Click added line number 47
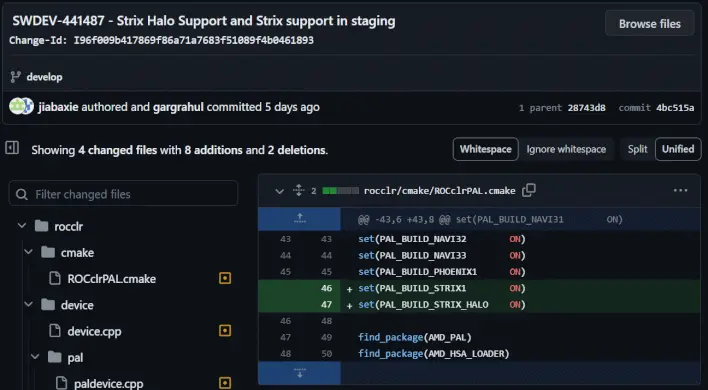The width and height of the screenshot is (708, 390). coord(326,305)
